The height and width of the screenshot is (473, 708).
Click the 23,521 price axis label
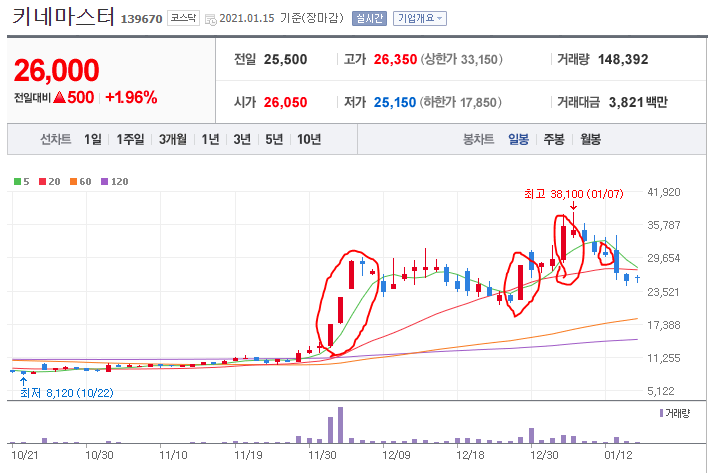pos(663,292)
